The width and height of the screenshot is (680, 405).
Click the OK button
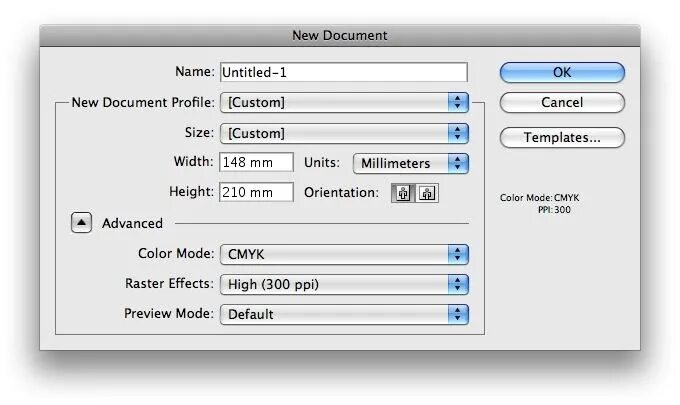point(562,72)
